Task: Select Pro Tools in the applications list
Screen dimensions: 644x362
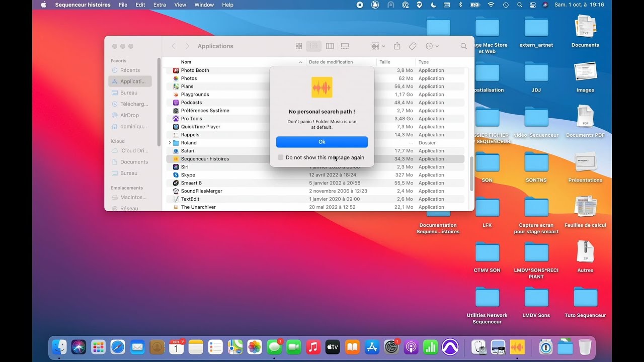Action: pyautogui.click(x=192, y=119)
